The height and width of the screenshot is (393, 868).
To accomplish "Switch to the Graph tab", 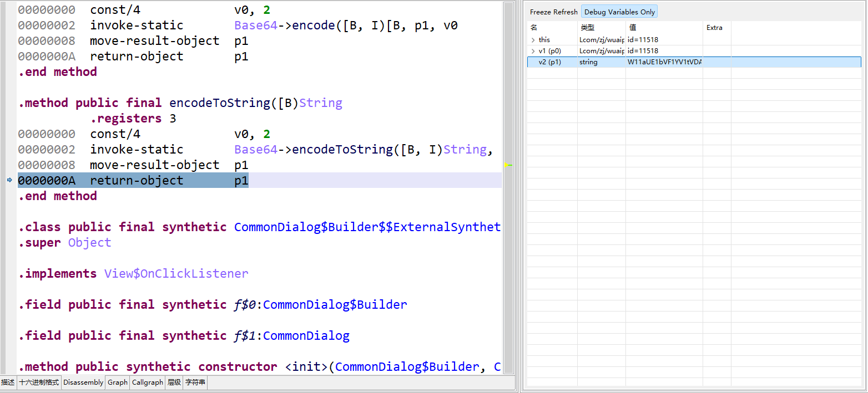I will click(117, 382).
